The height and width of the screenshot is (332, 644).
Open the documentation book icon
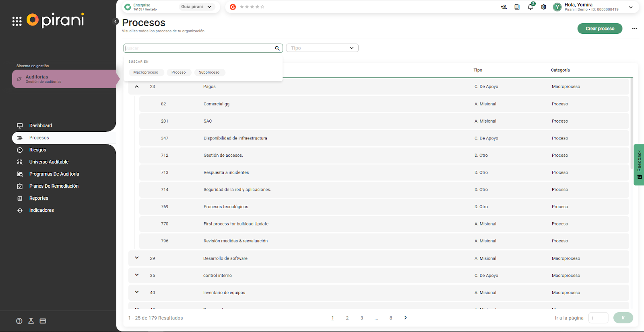pyautogui.click(x=517, y=7)
